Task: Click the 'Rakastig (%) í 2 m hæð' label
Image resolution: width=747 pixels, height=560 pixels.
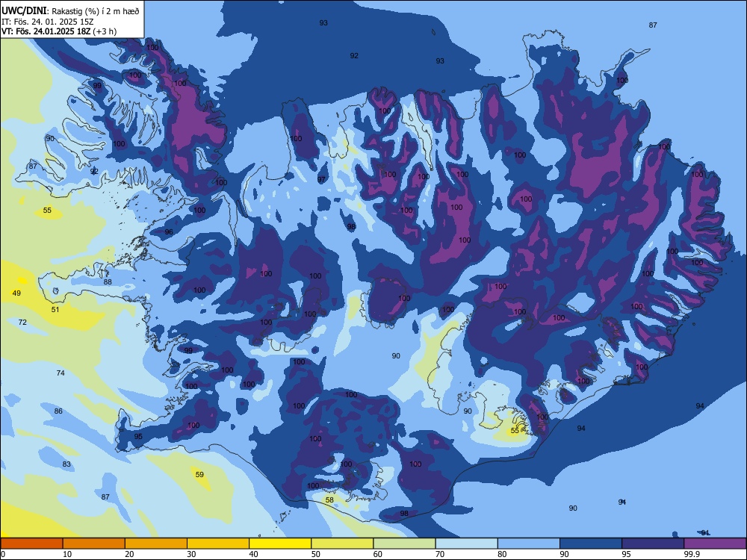Action: point(94,11)
